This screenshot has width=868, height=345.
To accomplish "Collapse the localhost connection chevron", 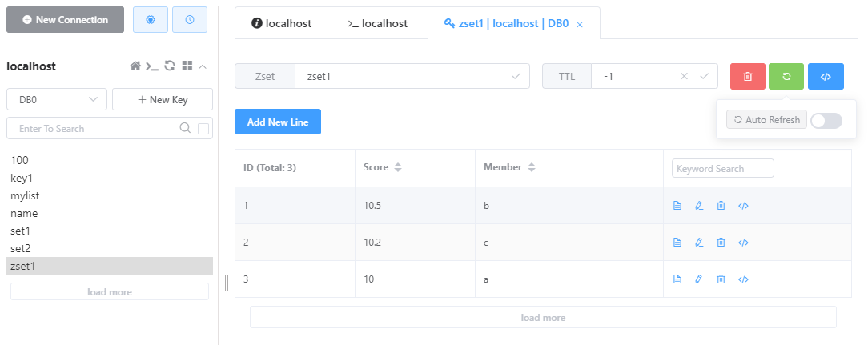I will [x=203, y=66].
